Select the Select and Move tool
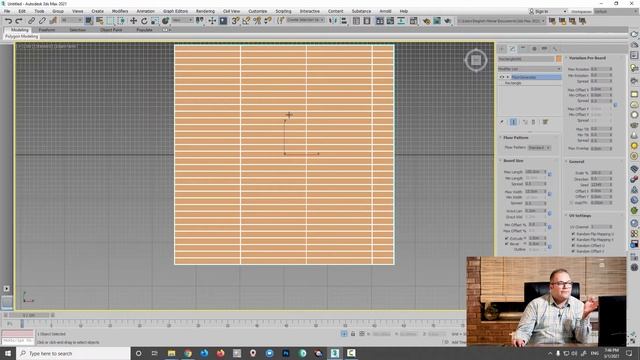This screenshot has width=640, height=360. pyautogui.click(x=133, y=20)
